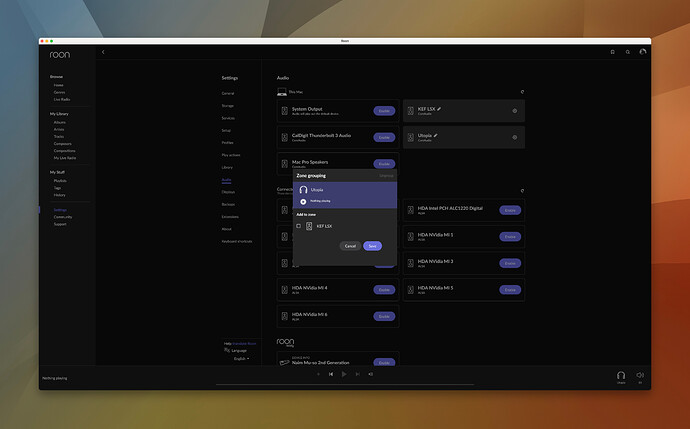Open Community in sidebar

point(63,217)
